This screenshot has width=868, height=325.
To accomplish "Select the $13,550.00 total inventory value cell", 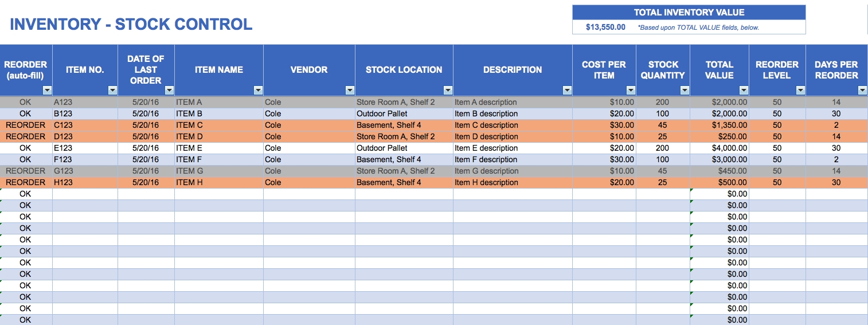I will (x=605, y=27).
